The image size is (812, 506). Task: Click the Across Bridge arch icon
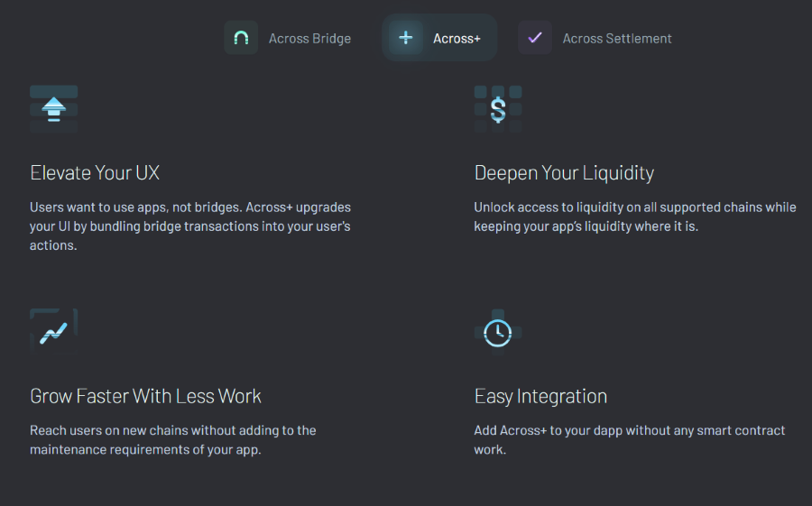[x=241, y=38]
